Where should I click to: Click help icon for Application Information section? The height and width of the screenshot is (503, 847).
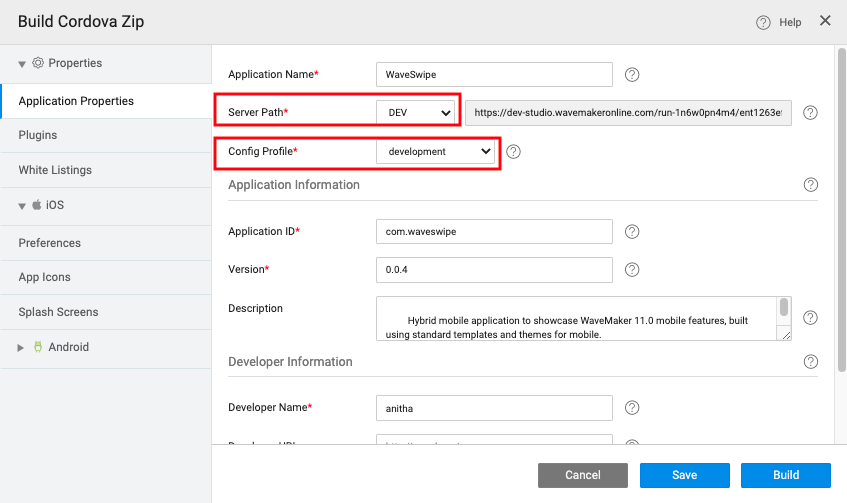(x=810, y=185)
